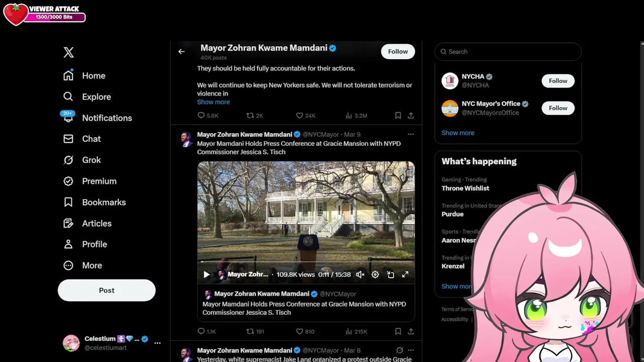Click the Viewer Attack strawberry heart icon
The image size is (644, 362).
point(15,14)
